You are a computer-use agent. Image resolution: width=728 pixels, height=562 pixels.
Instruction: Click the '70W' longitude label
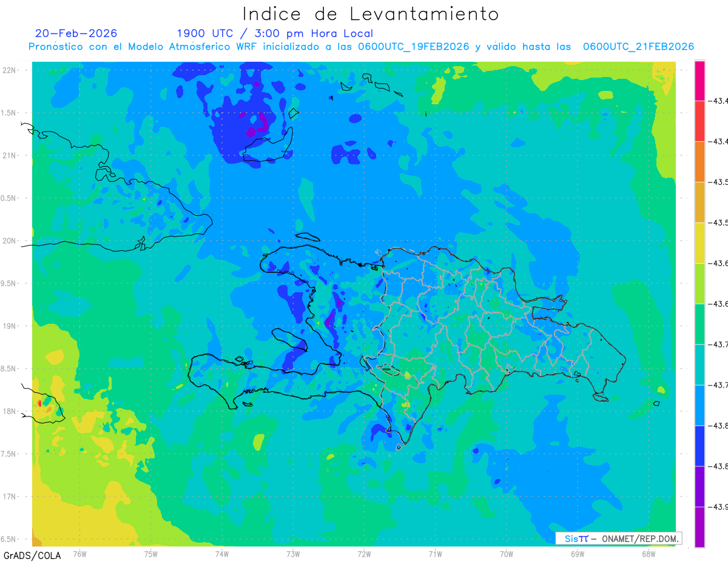507,554
